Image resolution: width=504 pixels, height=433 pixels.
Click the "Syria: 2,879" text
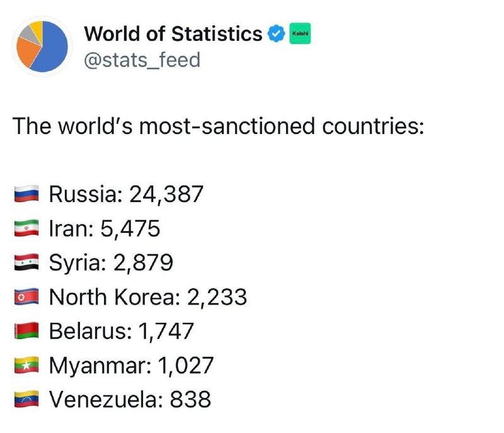tap(110, 262)
